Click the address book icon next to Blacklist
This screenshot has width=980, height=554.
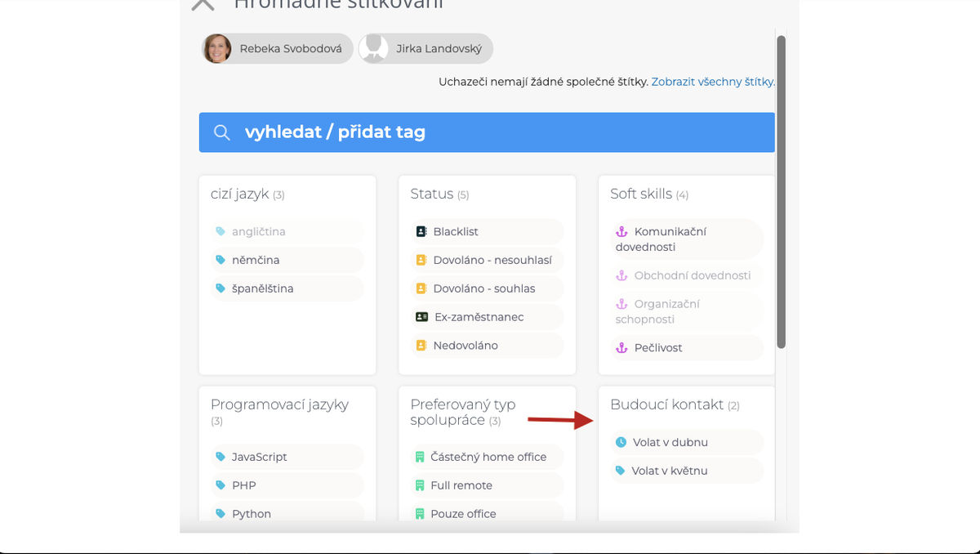click(x=421, y=231)
